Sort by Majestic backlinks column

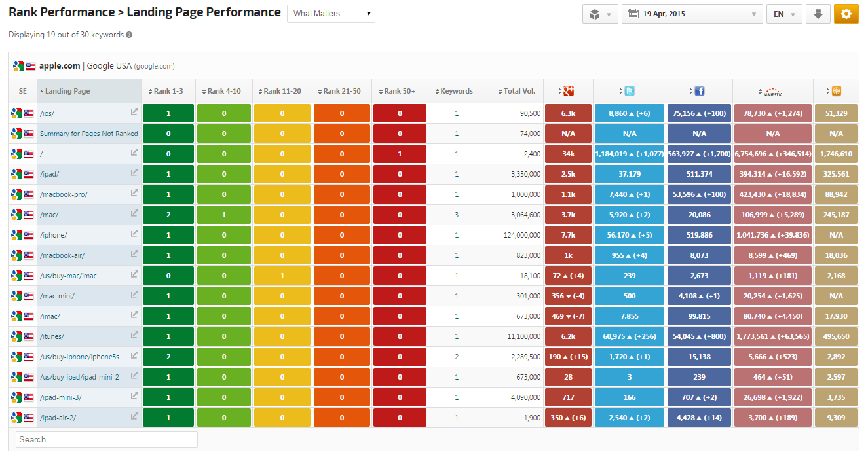(773, 92)
